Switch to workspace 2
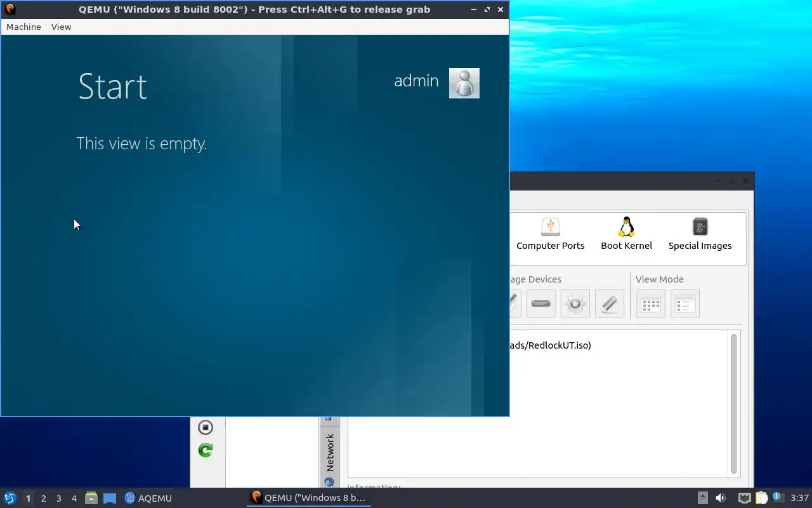This screenshot has height=508, width=812. [43, 498]
